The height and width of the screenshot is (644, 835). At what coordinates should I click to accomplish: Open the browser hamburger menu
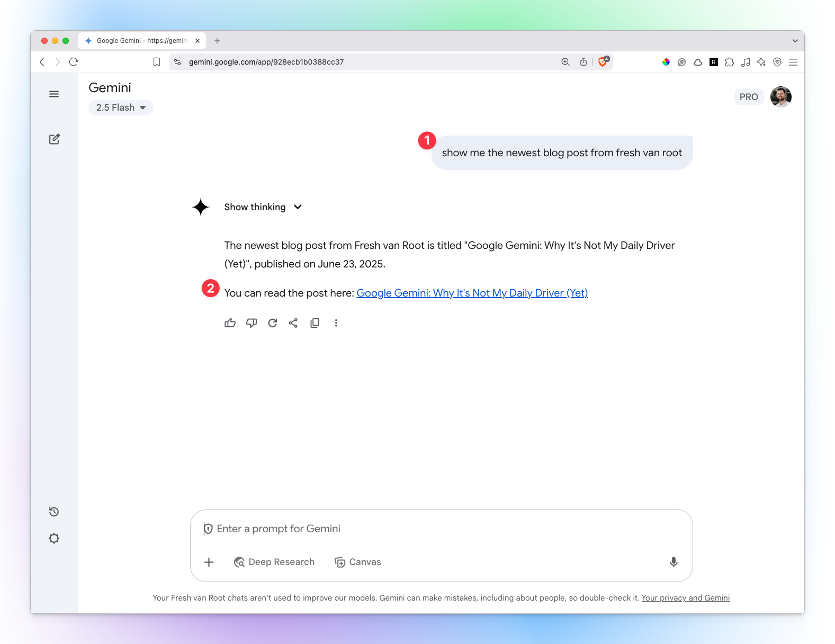[x=793, y=62]
